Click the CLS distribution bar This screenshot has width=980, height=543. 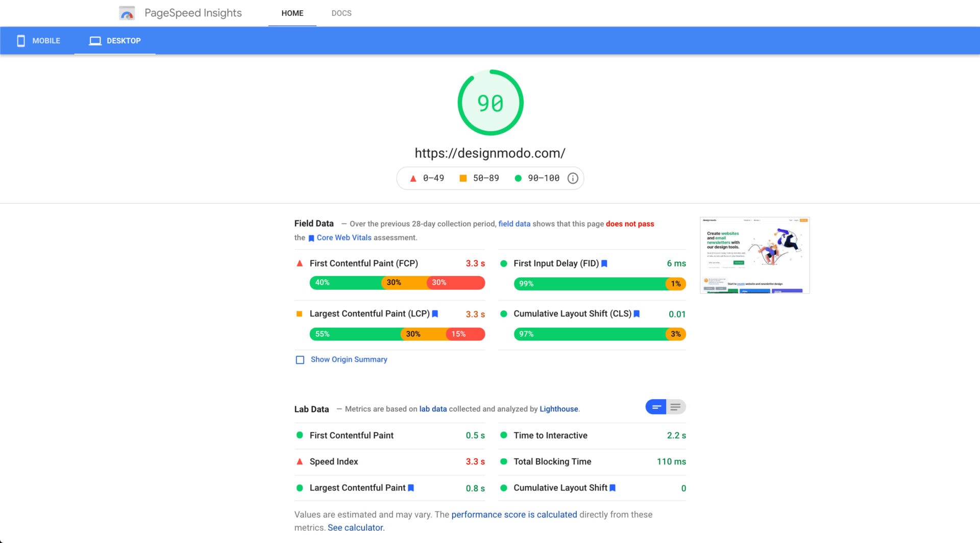pos(600,334)
